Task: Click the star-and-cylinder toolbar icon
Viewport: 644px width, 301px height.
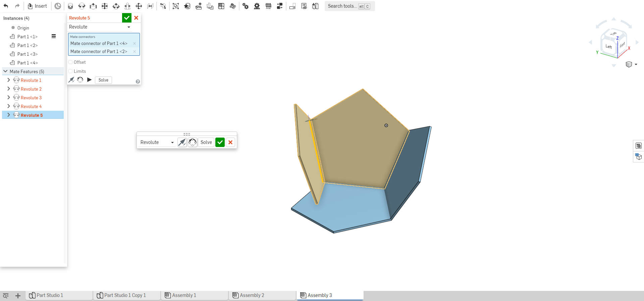Action: pyautogui.click(x=187, y=6)
